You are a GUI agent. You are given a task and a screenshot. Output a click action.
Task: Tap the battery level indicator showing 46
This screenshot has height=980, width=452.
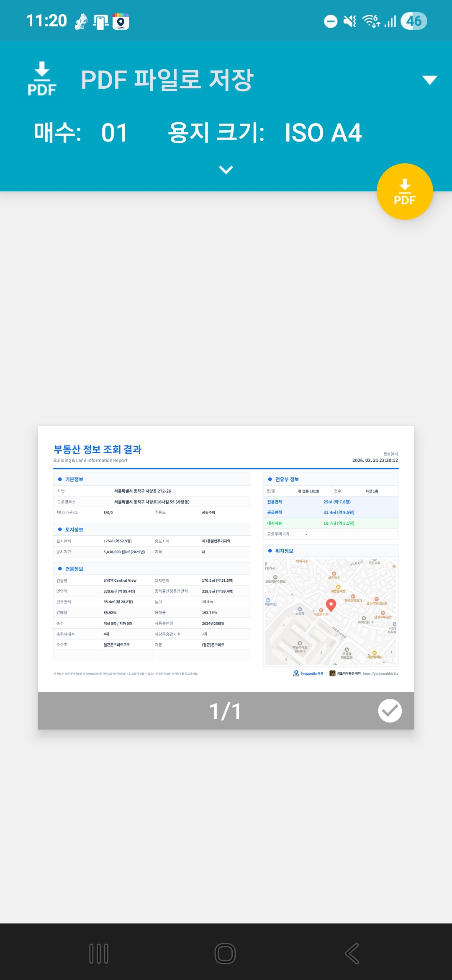click(413, 21)
